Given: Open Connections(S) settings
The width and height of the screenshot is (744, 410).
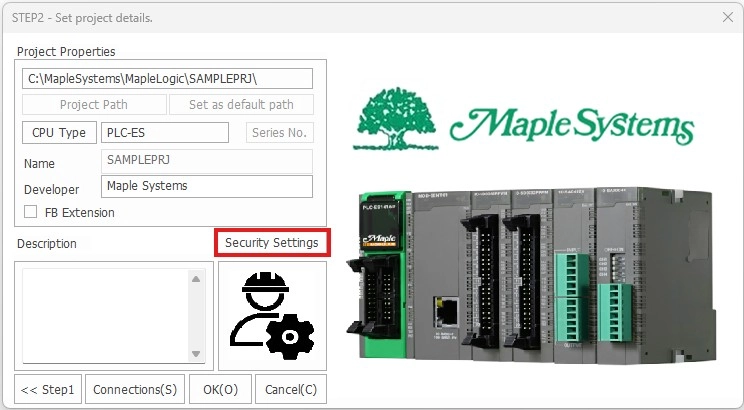Looking at the screenshot, I should [x=135, y=390].
